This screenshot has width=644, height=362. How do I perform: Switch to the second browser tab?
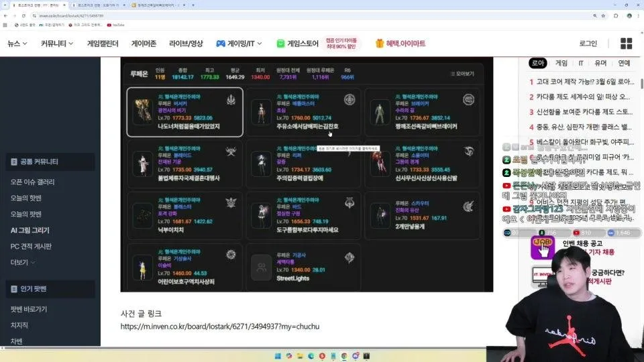(98, 5)
